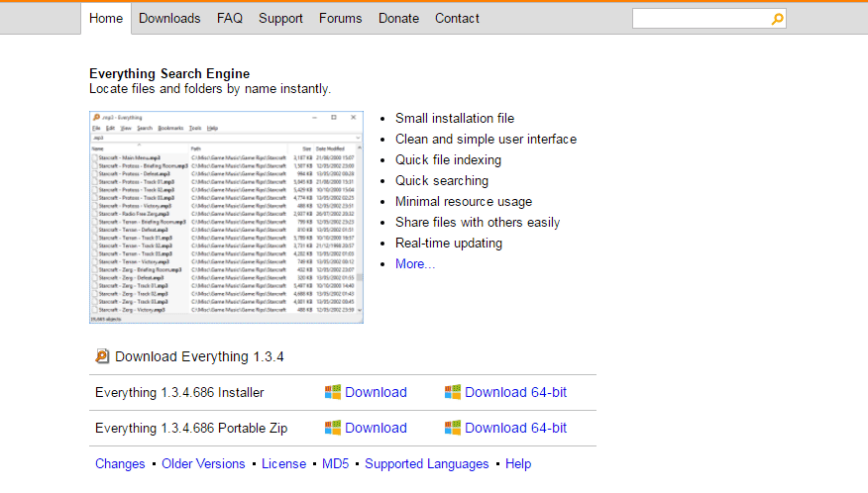Download the 64-bit Portable Zip

pyautogui.click(x=516, y=428)
